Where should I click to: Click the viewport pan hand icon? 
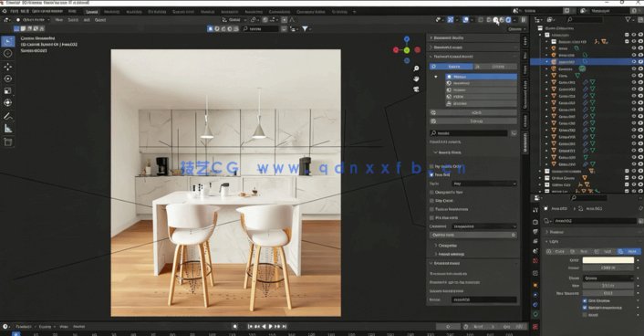click(417, 79)
